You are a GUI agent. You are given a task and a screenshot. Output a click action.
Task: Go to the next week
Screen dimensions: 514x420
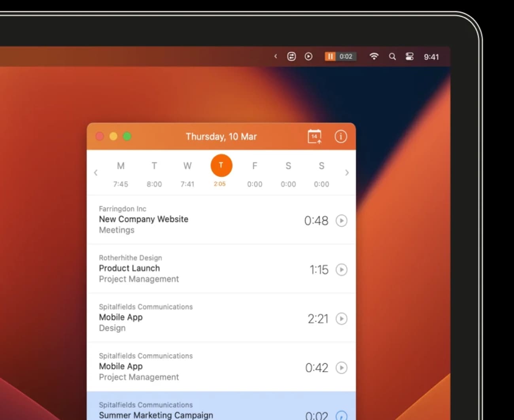347,173
